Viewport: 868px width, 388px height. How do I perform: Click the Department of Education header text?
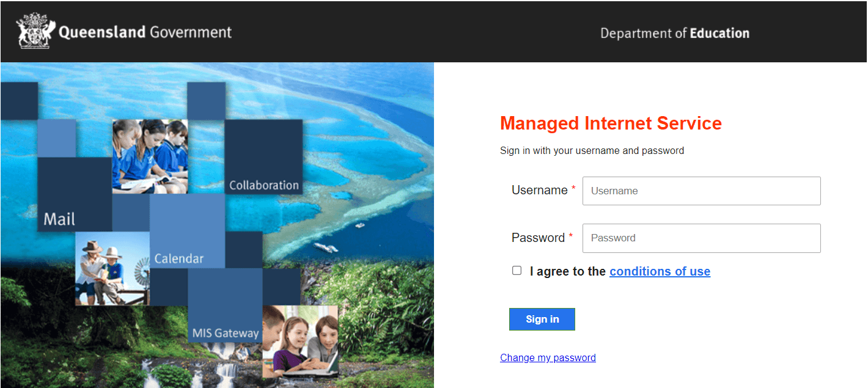click(x=675, y=33)
